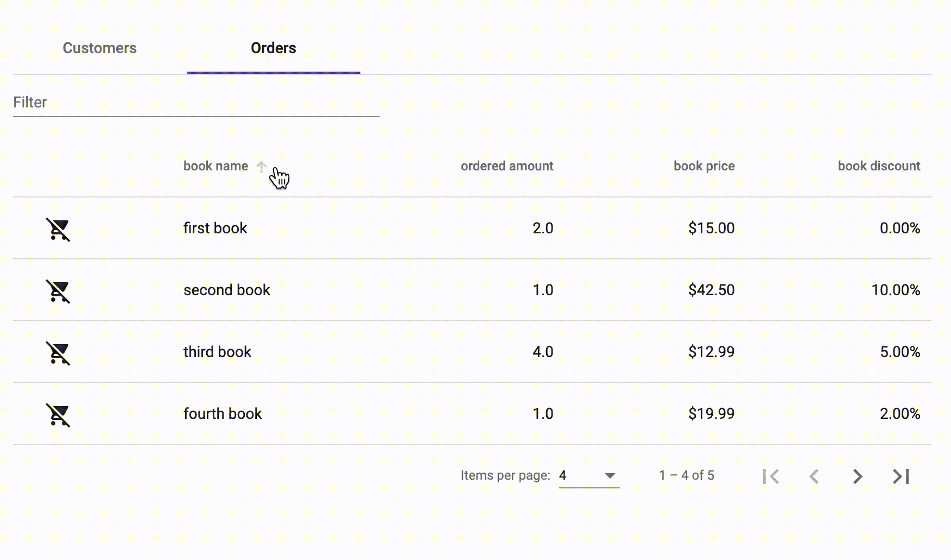Select the Orders tab
The height and width of the screenshot is (560, 951).
click(274, 48)
